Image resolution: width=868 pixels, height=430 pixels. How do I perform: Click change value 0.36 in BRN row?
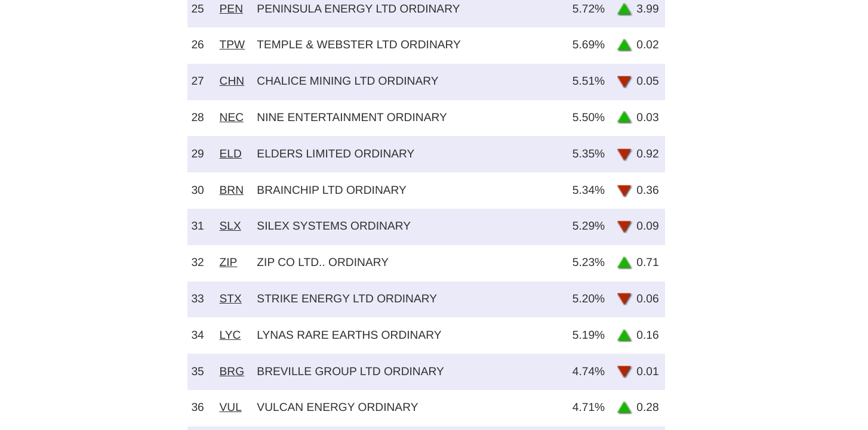pos(648,190)
